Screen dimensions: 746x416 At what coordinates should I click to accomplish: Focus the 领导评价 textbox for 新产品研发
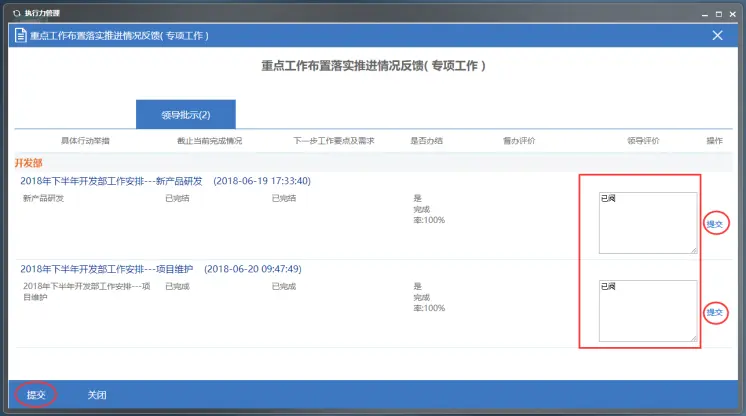coord(648,223)
